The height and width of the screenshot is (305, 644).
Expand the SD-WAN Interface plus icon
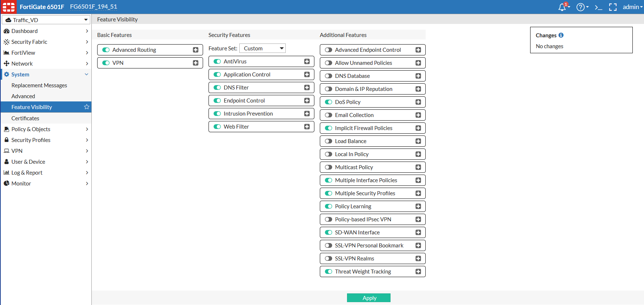point(418,233)
